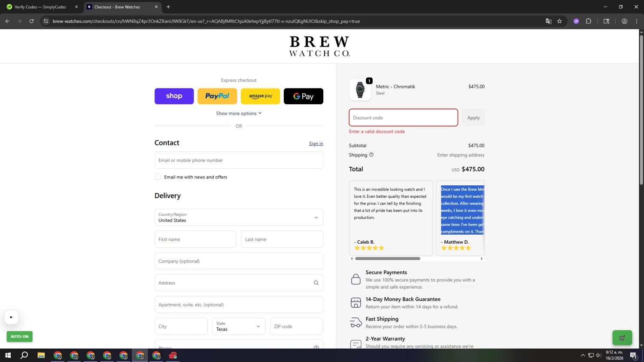
Task: Open the notification center icon
Action: pos(633,355)
